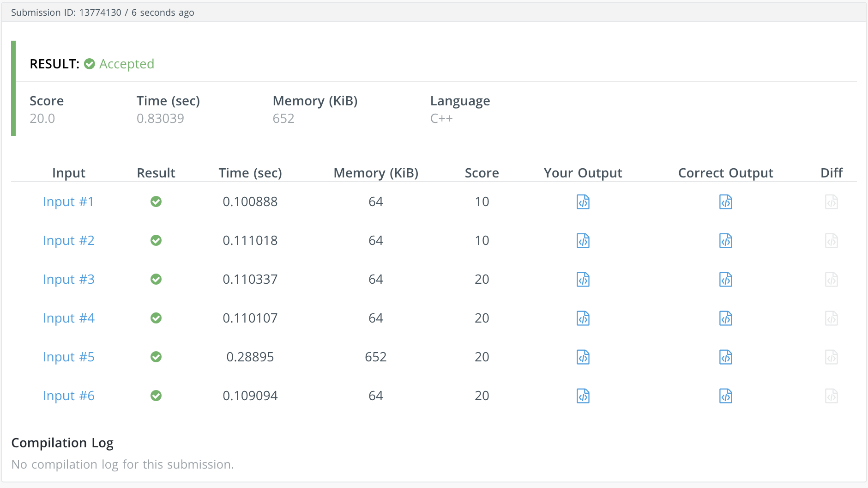
Task: View Your Output for Input #6
Action: click(x=583, y=396)
